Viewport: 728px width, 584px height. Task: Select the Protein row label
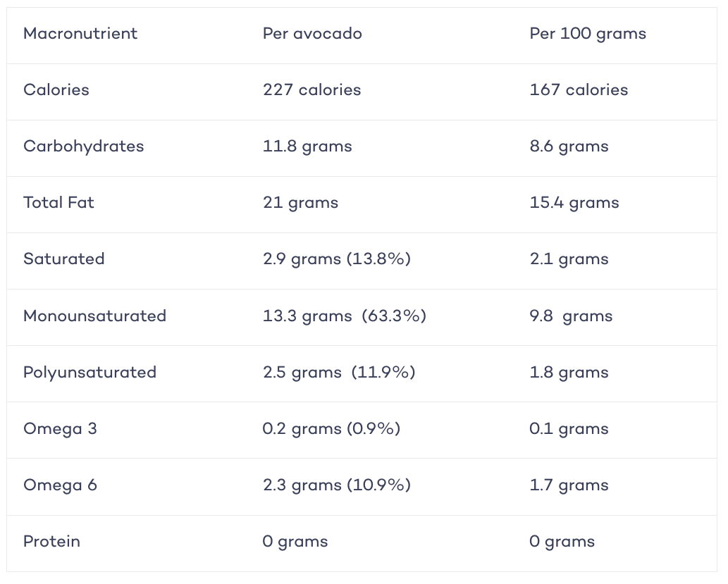51,541
